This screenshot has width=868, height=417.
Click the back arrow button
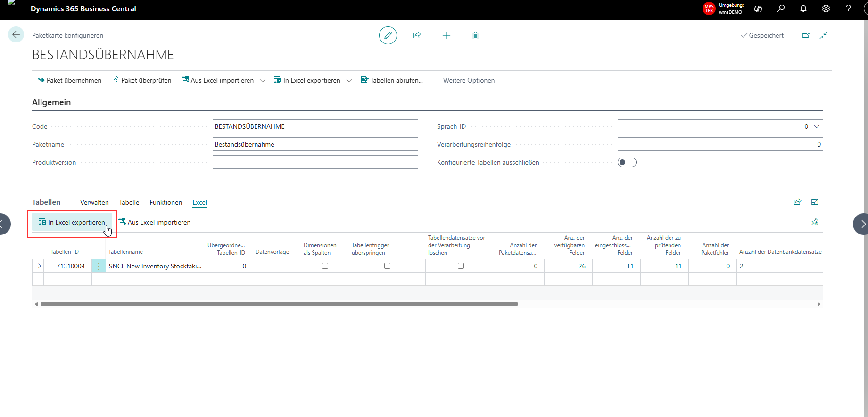[x=16, y=34]
